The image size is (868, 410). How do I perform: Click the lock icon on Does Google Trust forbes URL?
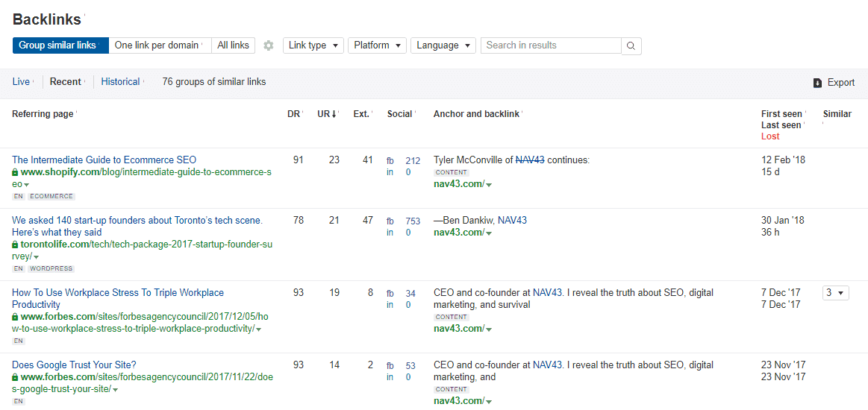coord(15,377)
